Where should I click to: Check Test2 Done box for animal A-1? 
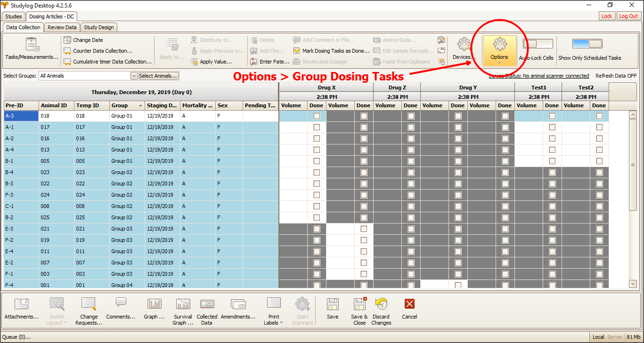click(x=599, y=127)
